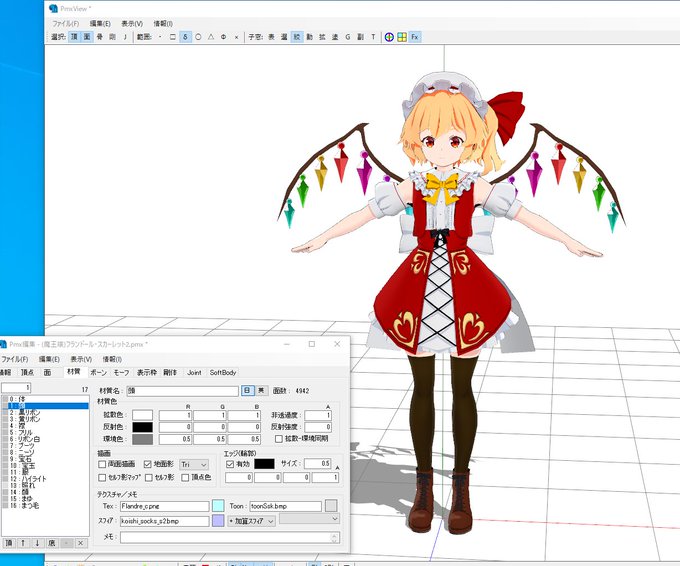Switch to the Joint tab
This screenshot has height=566, width=680.
tap(194, 372)
